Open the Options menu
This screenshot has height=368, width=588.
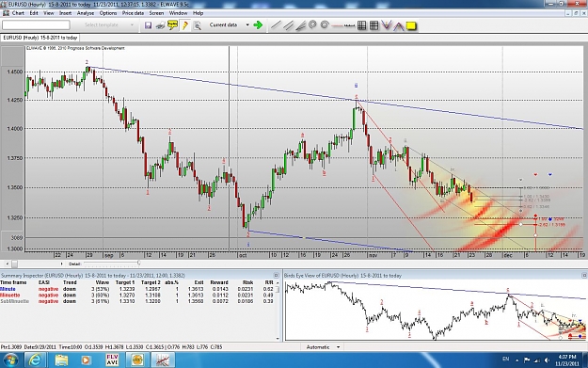108,13
